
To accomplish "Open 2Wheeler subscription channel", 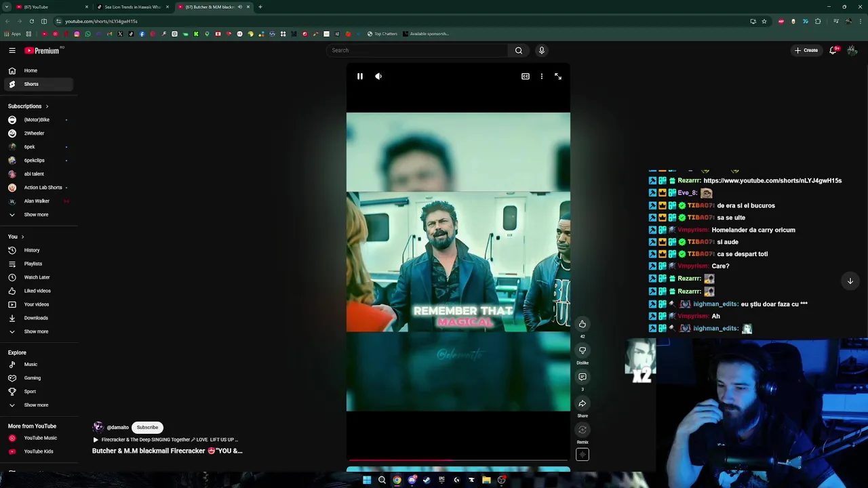I will (x=39, y=134).
